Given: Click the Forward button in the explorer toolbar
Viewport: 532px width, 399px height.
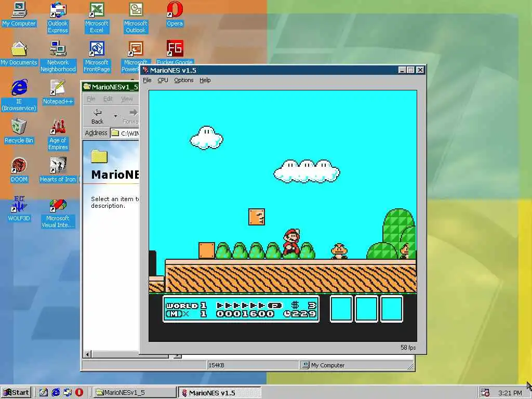Looking at the screenshot, I should (130, 117).
